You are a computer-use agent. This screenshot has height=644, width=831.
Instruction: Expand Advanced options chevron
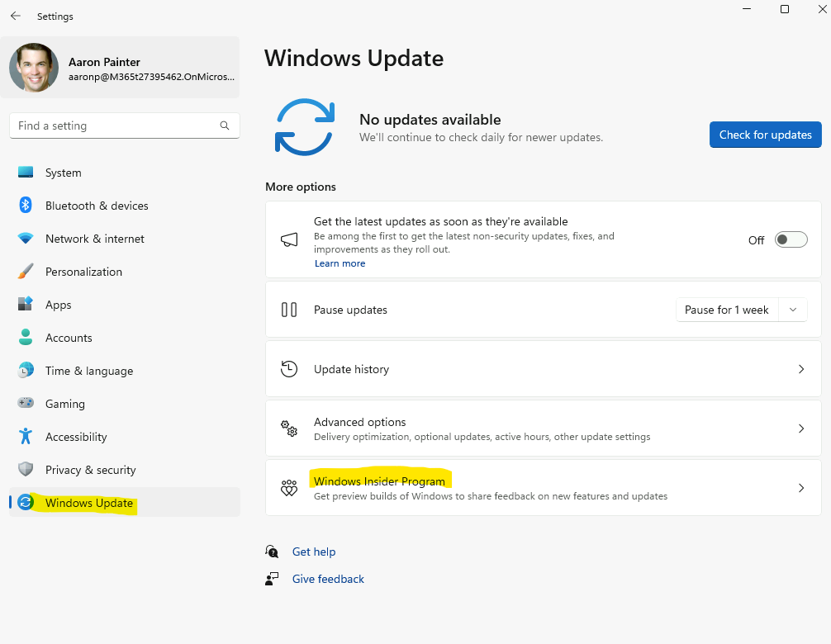801,429
